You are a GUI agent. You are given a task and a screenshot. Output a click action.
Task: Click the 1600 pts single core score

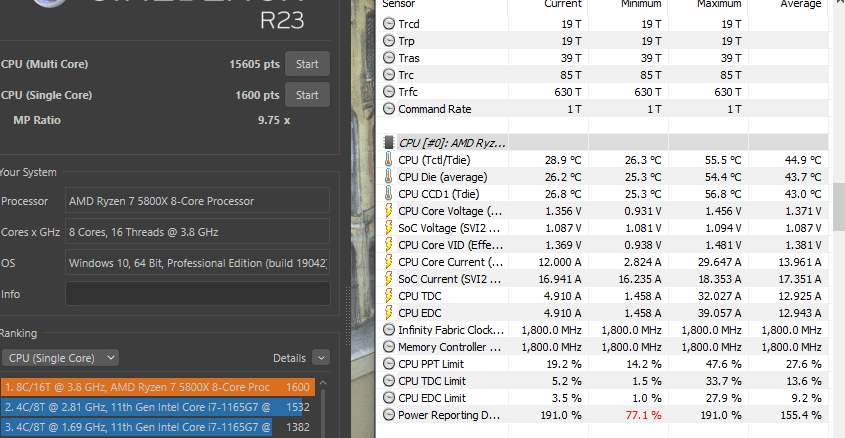click(x=257, y=95)
